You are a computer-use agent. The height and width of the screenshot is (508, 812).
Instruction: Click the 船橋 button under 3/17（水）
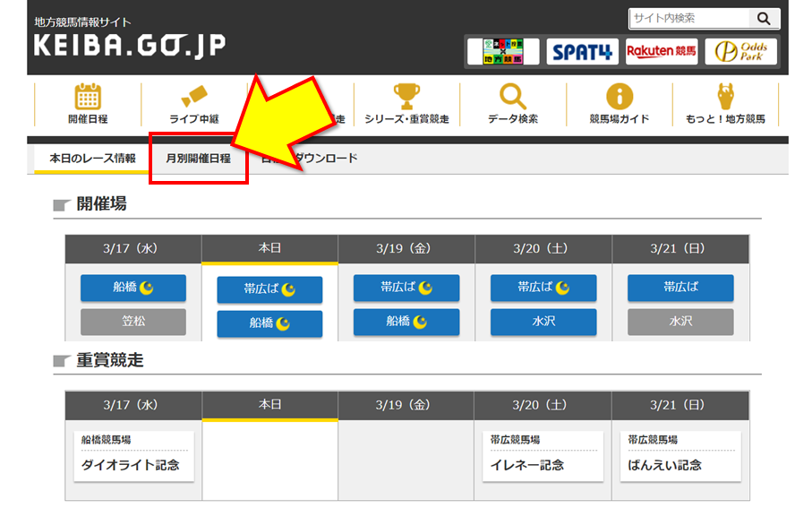pos(133,288)
